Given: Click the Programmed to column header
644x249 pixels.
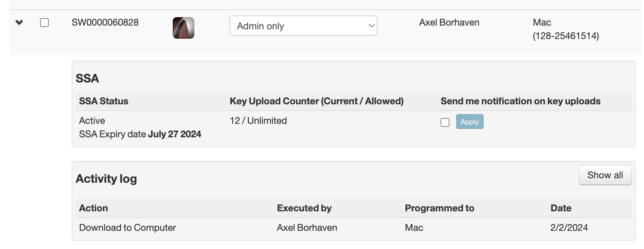Looking at the screenshot, I should pos(439,208).
